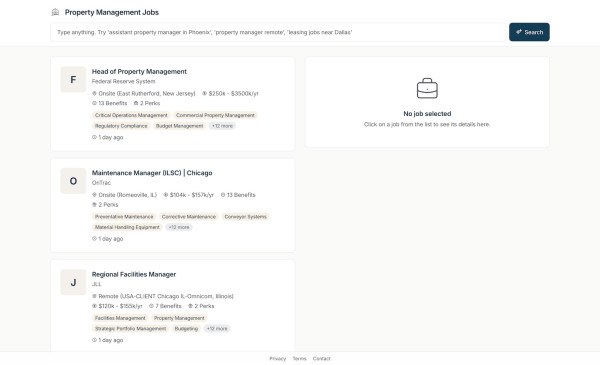Select the Preventative Maintenance tag

pos(124,217)
